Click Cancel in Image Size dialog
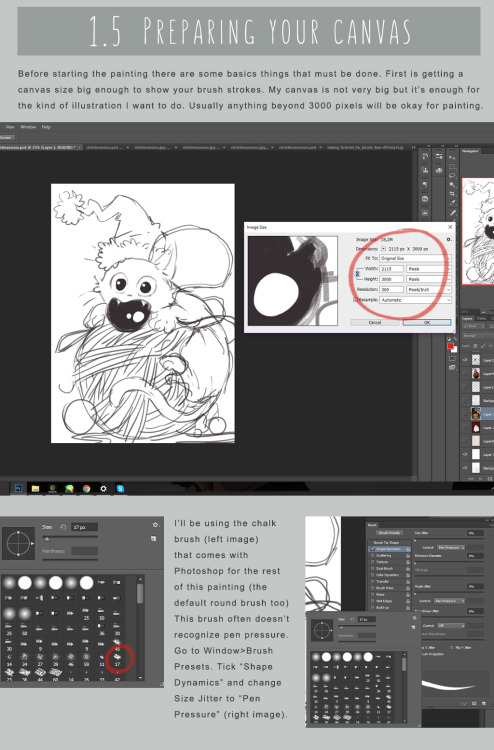The width and height of the screenshot is (494, 750). coord(374,322)
